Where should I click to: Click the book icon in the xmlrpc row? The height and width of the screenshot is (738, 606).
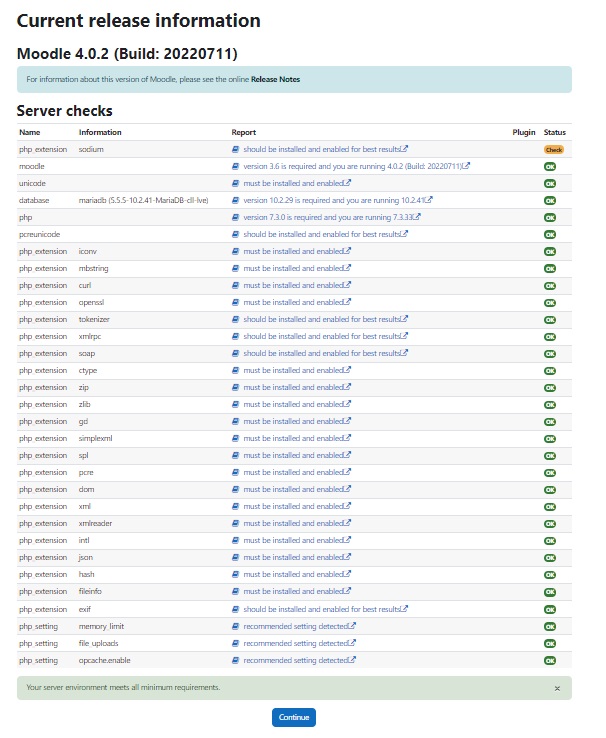(x=235, y=336)
